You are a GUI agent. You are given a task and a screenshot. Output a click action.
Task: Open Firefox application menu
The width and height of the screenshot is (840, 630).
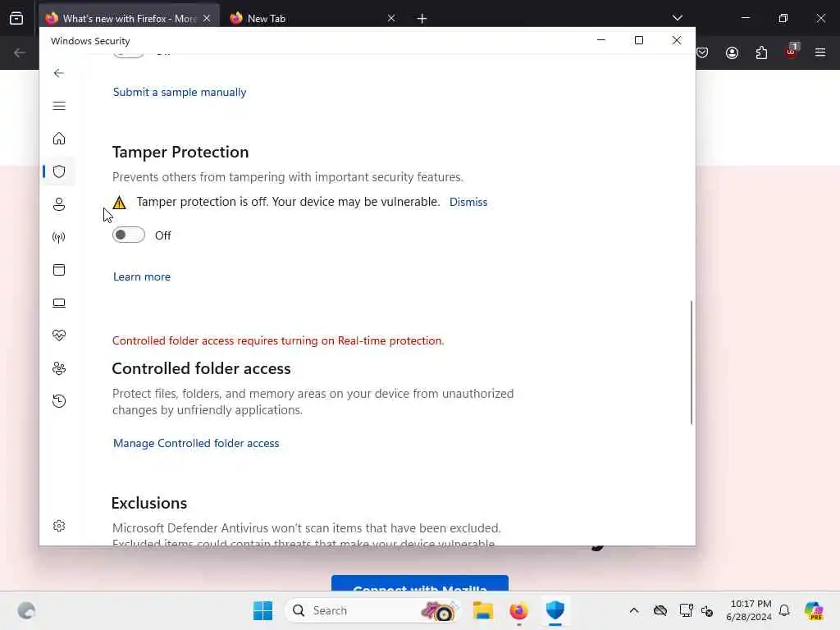(820, 52)
